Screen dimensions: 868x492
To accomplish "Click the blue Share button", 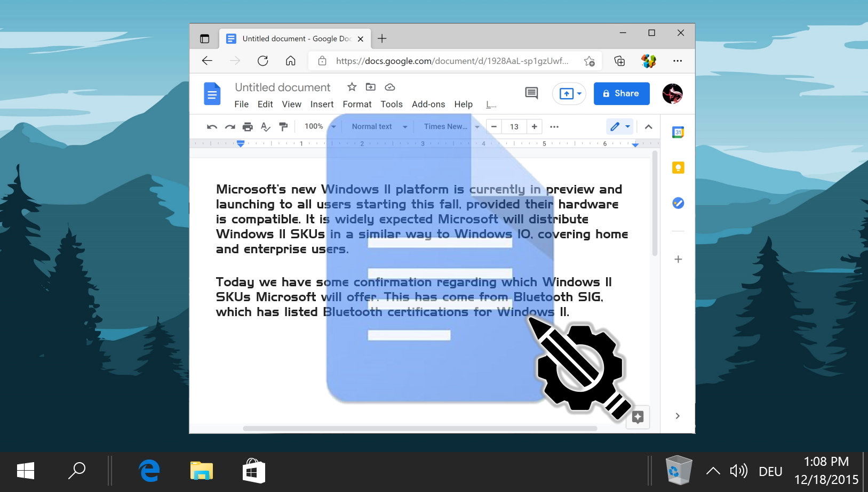I will click(x=622, y=93).
